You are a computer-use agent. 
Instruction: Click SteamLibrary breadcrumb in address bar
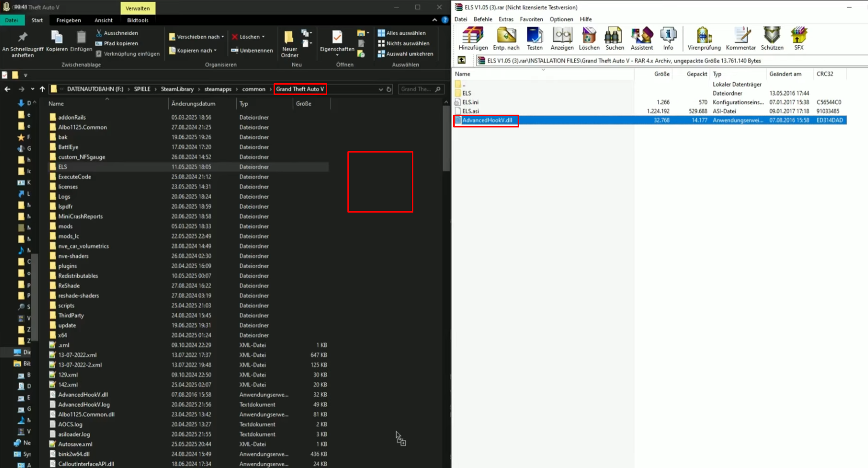click(177, 89)
